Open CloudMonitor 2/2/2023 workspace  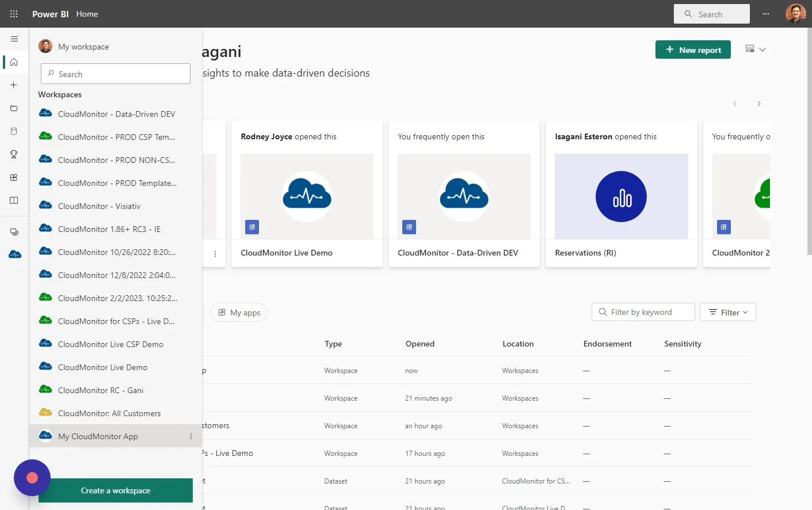pos(116,298)
